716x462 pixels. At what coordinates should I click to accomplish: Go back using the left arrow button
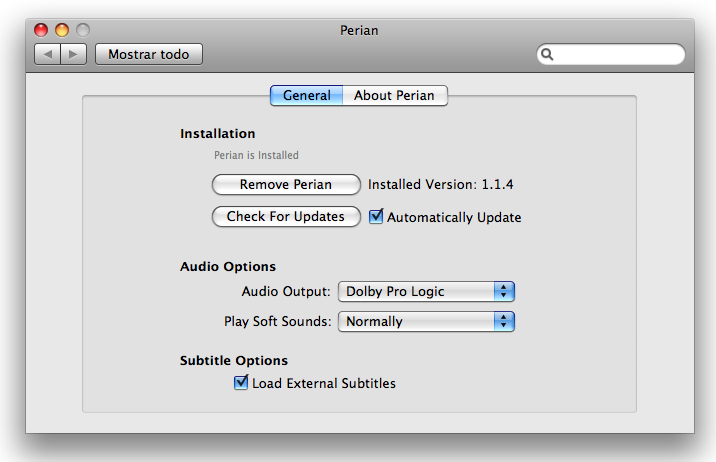click(x=47, y=54)
